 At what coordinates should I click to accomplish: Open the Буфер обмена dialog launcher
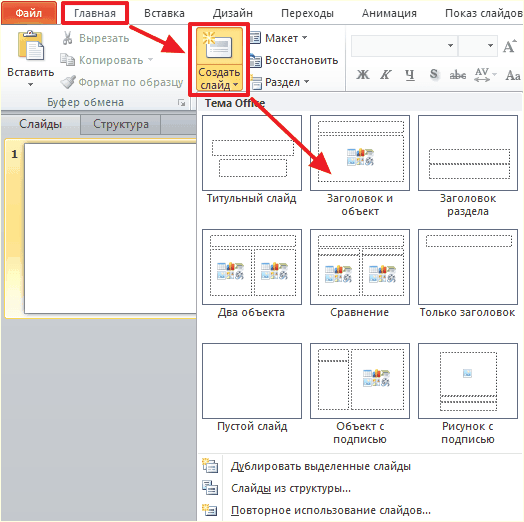pos(181,103)
